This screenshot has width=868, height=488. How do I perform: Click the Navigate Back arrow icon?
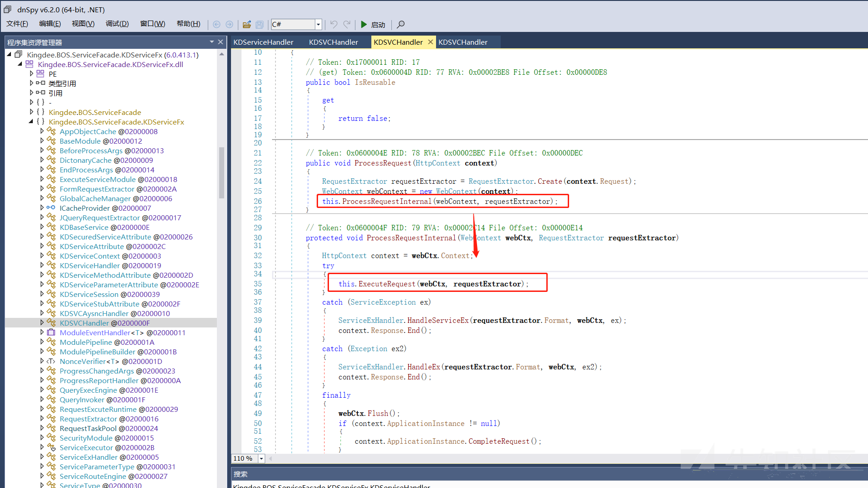(216, 24)
